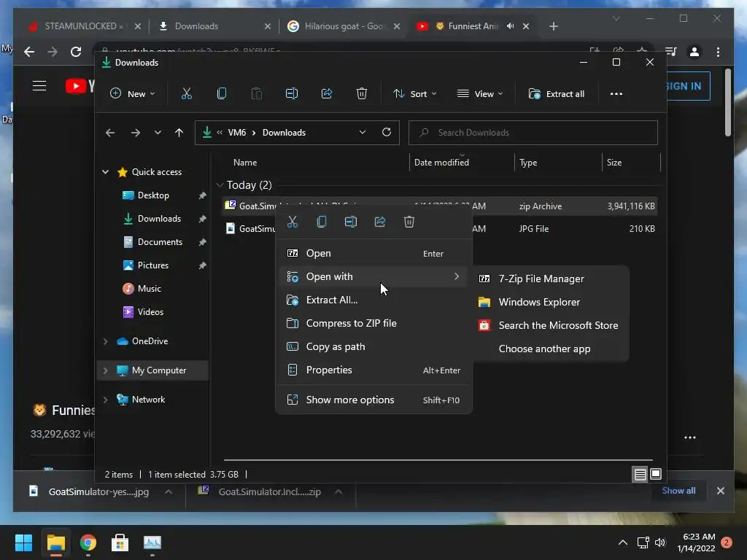Go up one folder level
Image resolution: width=747 pixels, height=560 pixels.
(x=179, y=133)
